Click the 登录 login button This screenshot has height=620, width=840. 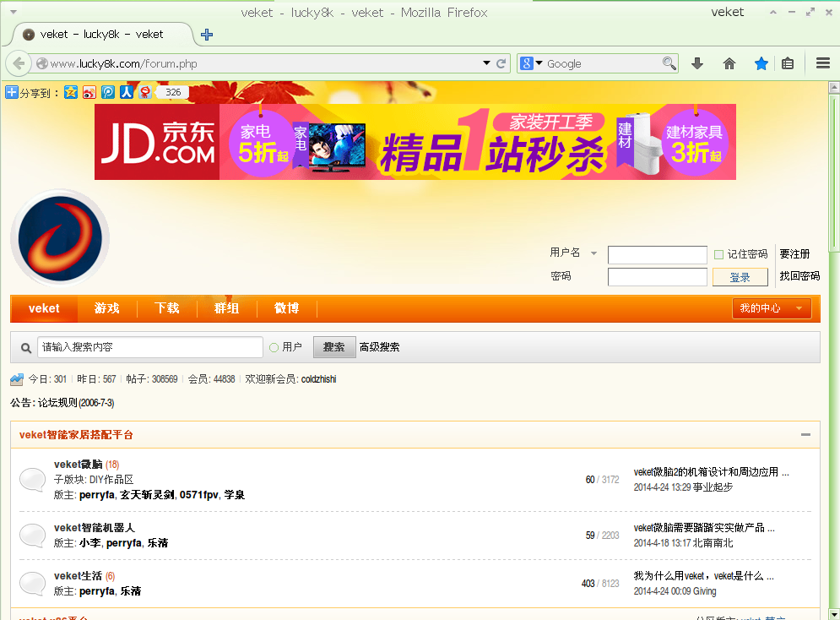click(740, 278)
